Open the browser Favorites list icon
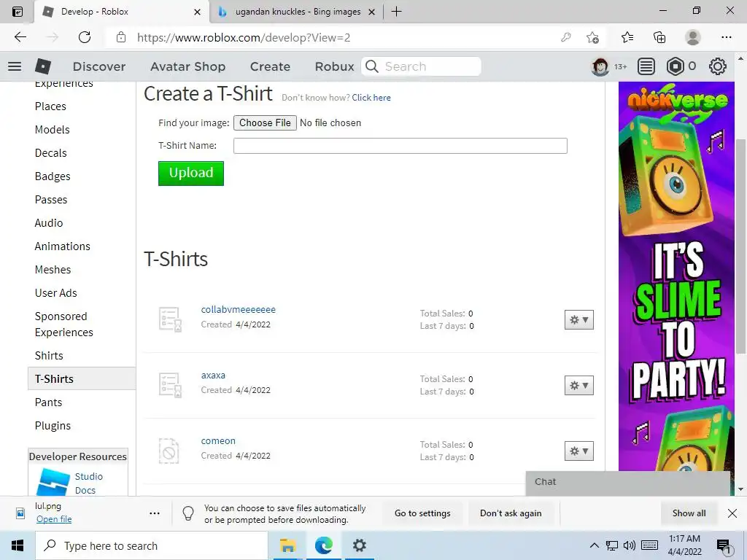Viewport: 747px width, 560px height. point(627,37)
